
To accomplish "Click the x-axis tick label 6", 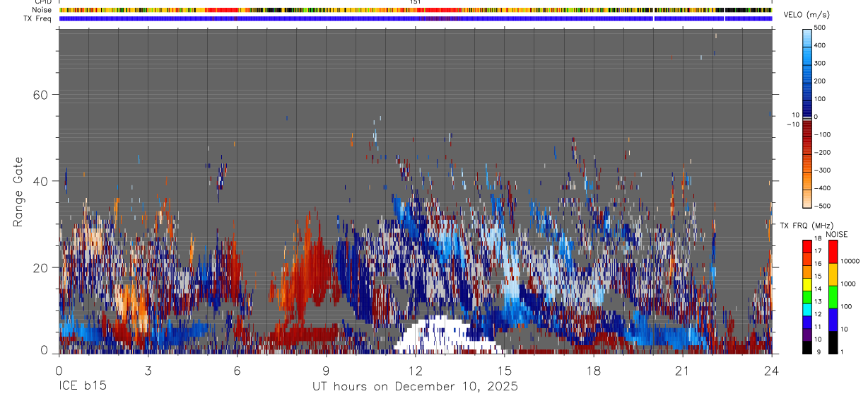I will [x=237, y=370].
